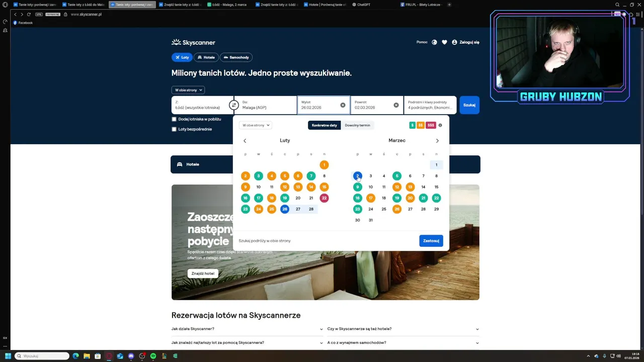Expand Jak znaleźć najtańszy lot question

point(247,342)
